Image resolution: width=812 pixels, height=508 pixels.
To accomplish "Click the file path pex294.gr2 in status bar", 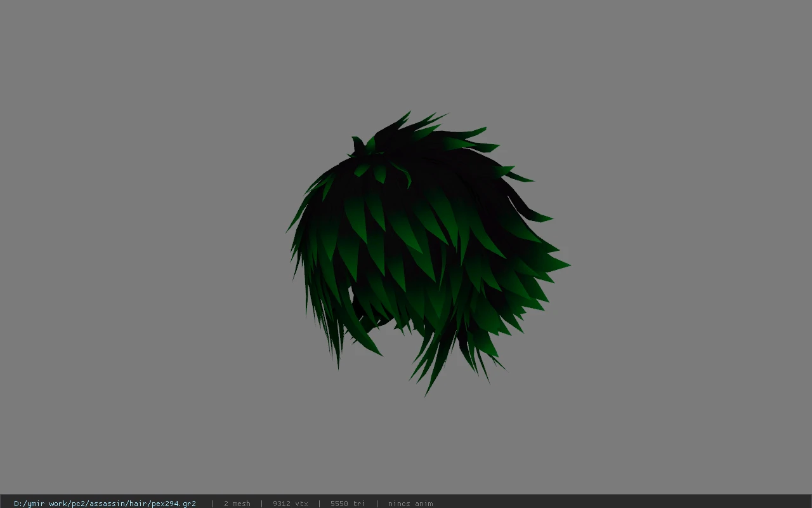I will [x=105, y=504].
